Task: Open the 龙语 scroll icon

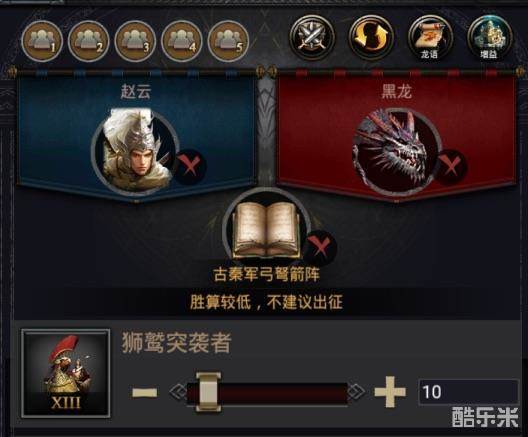Action: (430, 38)
